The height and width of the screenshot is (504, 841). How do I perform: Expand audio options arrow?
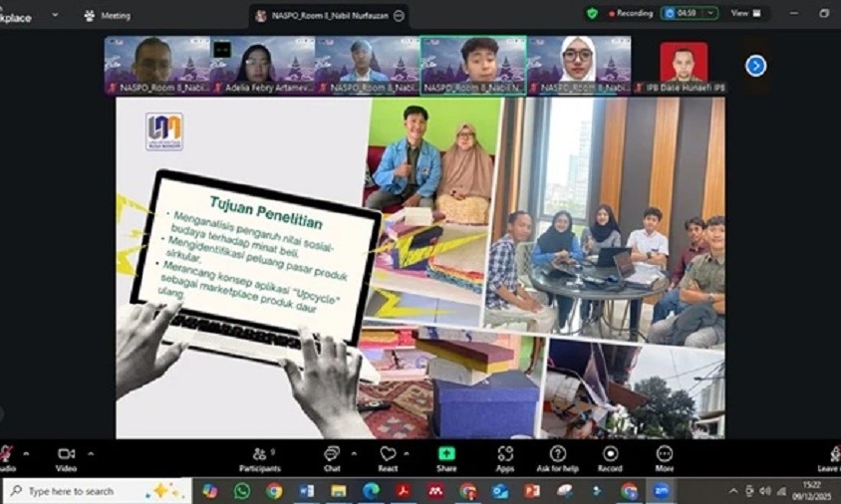pos(26,453)
